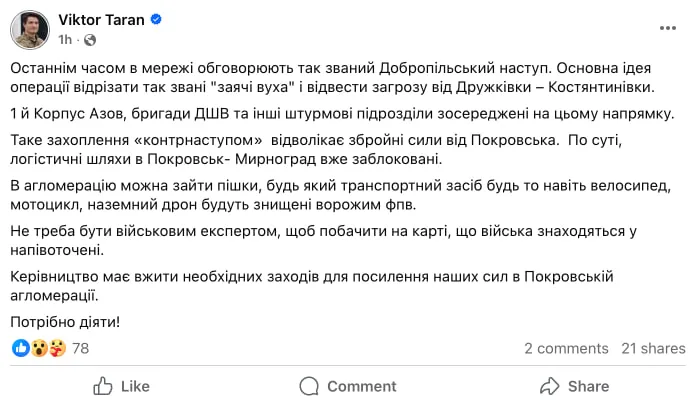The height and width of the screenshot is (402, 693).
Task: Open Viktor Taran's profile picture
Action: coord(30,29)
